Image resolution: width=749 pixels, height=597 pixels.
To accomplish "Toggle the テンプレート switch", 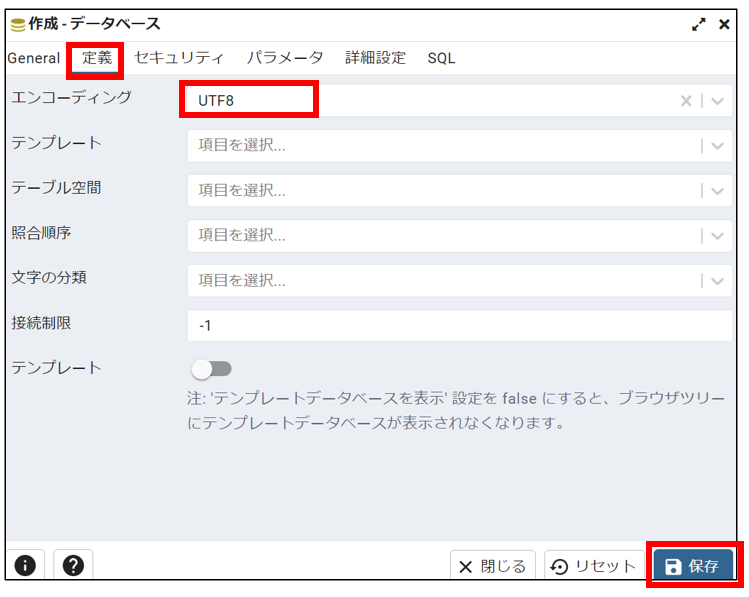I will tap(211, 369).
